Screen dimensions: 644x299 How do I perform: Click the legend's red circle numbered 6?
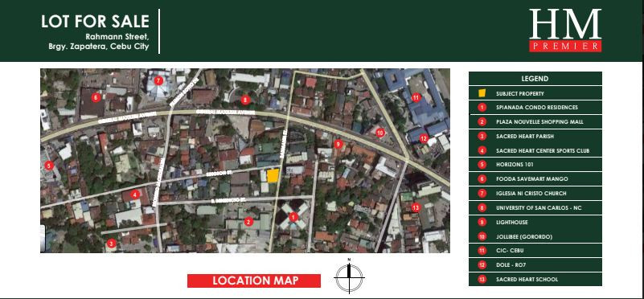482,179
